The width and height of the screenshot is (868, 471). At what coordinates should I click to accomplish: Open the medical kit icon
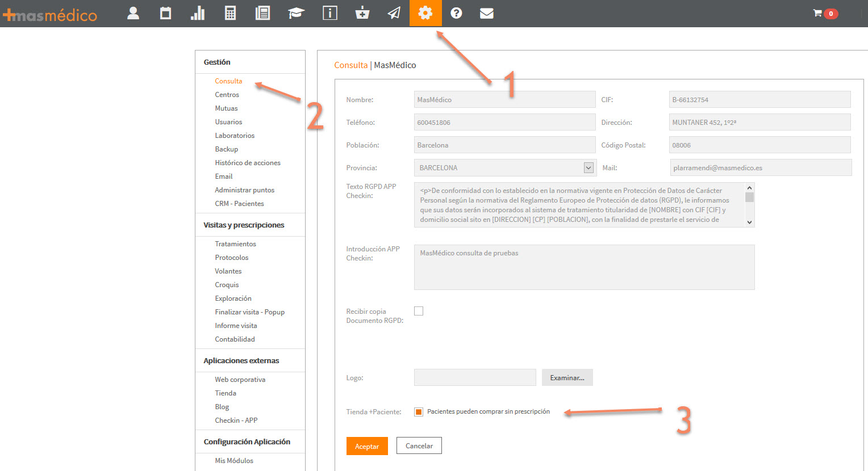362,13
